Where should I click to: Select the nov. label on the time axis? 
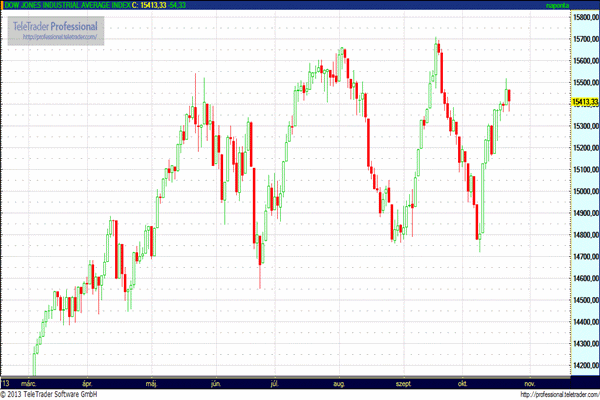click(530, 383)
